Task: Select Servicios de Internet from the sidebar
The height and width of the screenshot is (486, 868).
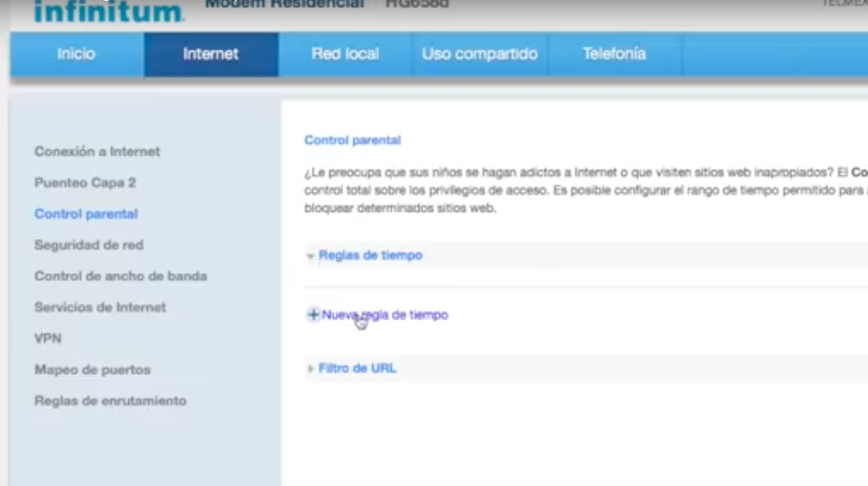Action: pos(100,307)
